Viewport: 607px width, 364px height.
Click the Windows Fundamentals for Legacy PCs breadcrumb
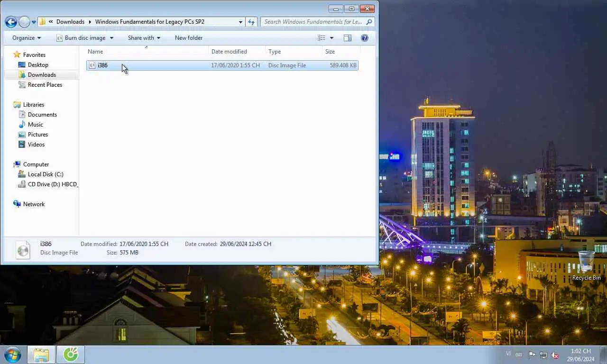[x=149, y=22]
